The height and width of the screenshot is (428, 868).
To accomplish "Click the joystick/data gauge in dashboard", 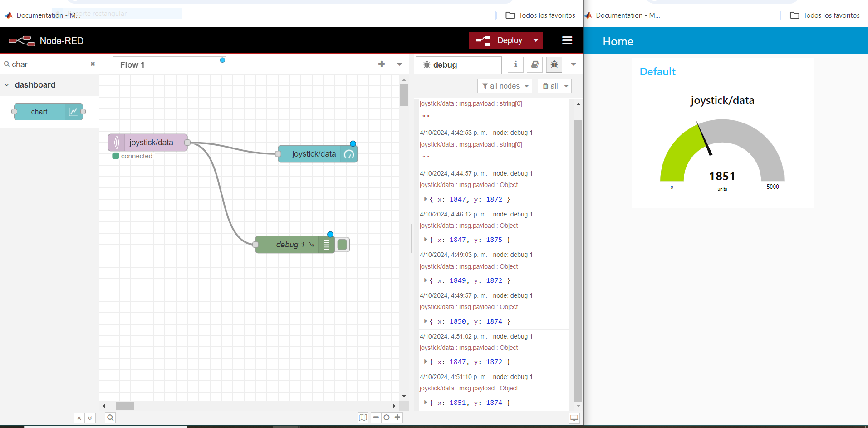I will tap(722, 151).
